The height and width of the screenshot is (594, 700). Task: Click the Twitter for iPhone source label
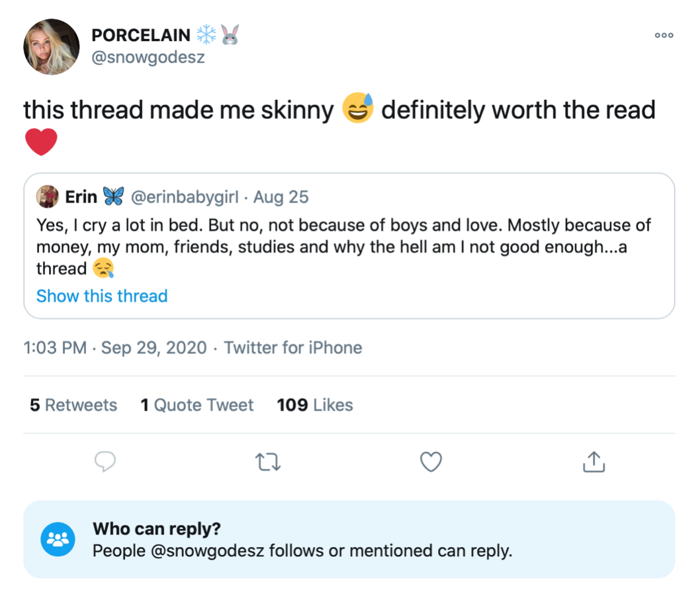coord(293,348)
